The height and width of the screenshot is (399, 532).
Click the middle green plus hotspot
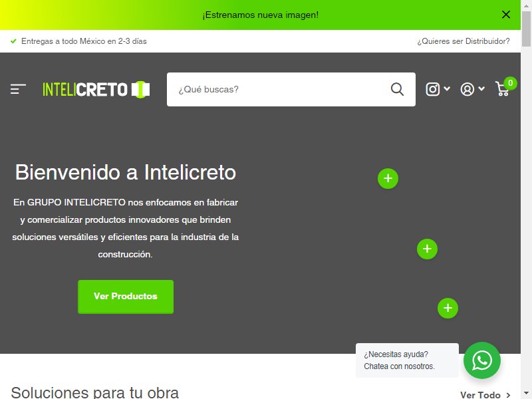[x=427, y=249]
